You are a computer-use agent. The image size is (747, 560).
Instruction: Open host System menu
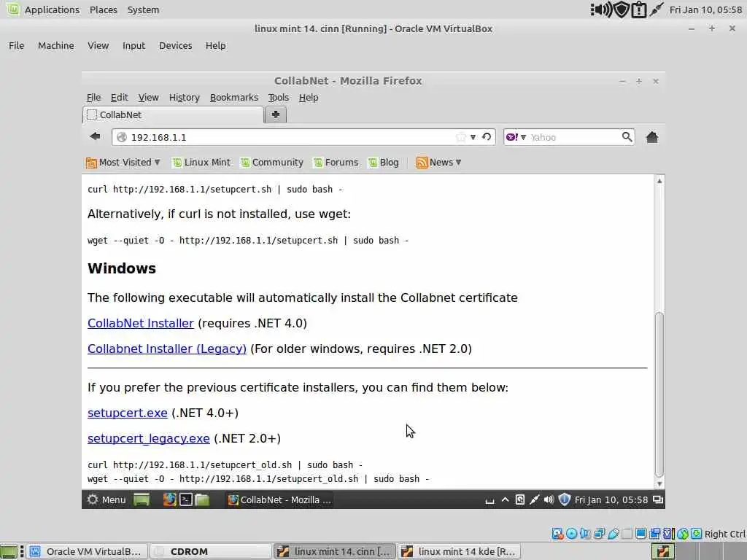(x=143, y=9)
